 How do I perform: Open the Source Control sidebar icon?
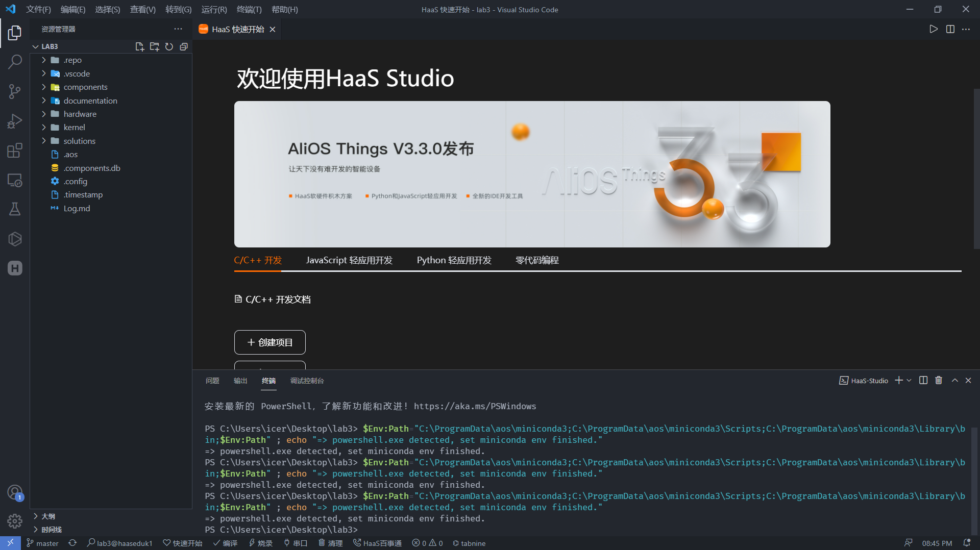[x=15, y=91]
